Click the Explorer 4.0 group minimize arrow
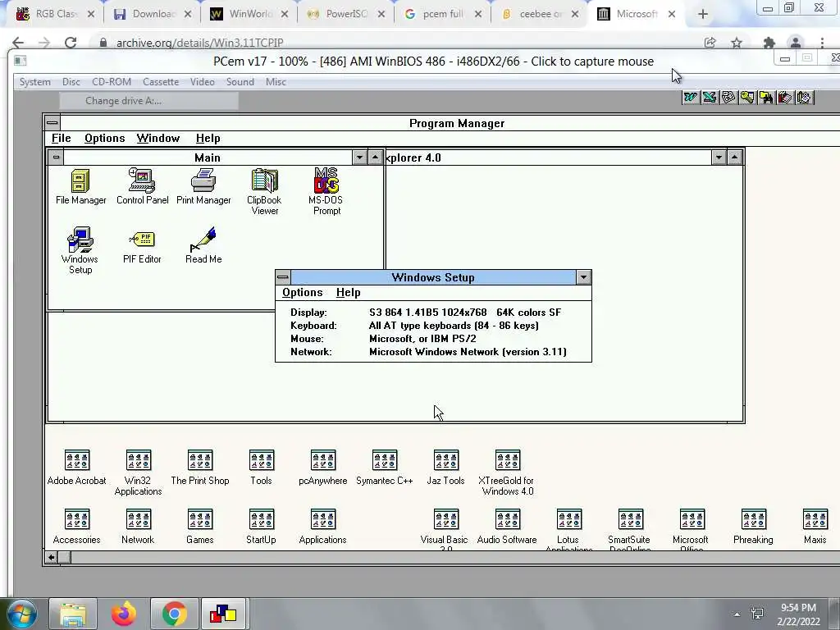 (x=719, y=157)
